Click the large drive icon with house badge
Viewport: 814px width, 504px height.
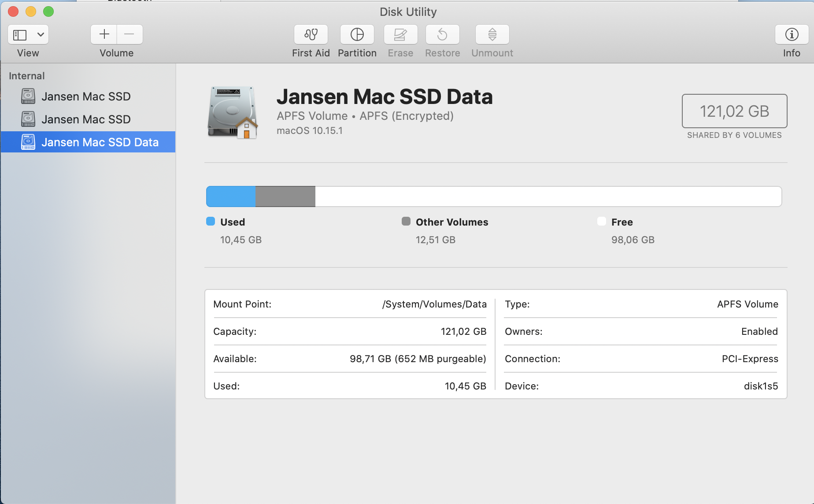(x=232, y=113)
